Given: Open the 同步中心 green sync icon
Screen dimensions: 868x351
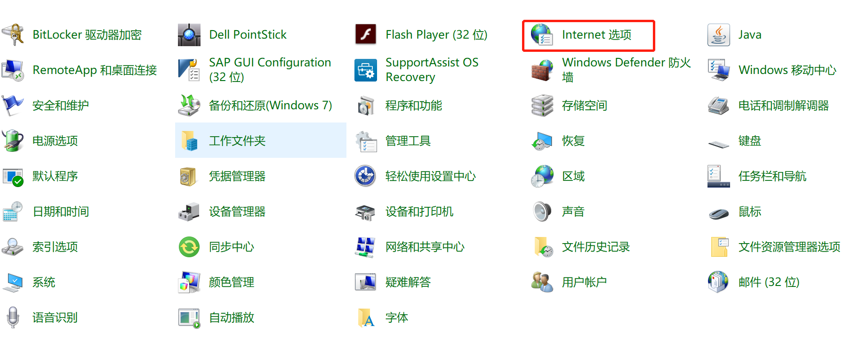Looking at the screenshot, I should pyautogui.click(x=189, y=247).
